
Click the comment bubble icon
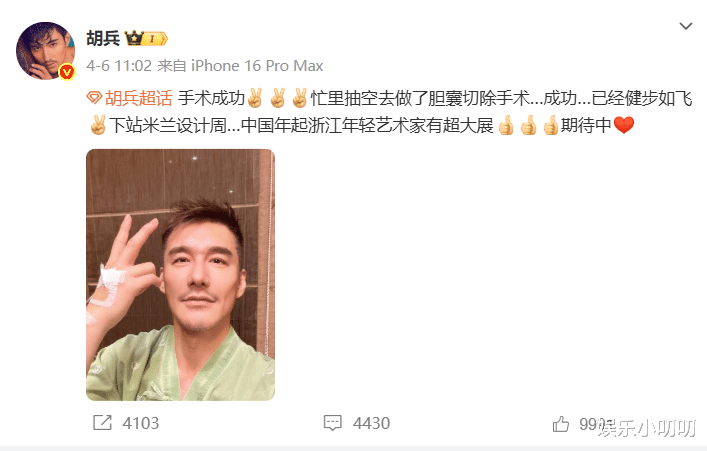tap(333, 423)
